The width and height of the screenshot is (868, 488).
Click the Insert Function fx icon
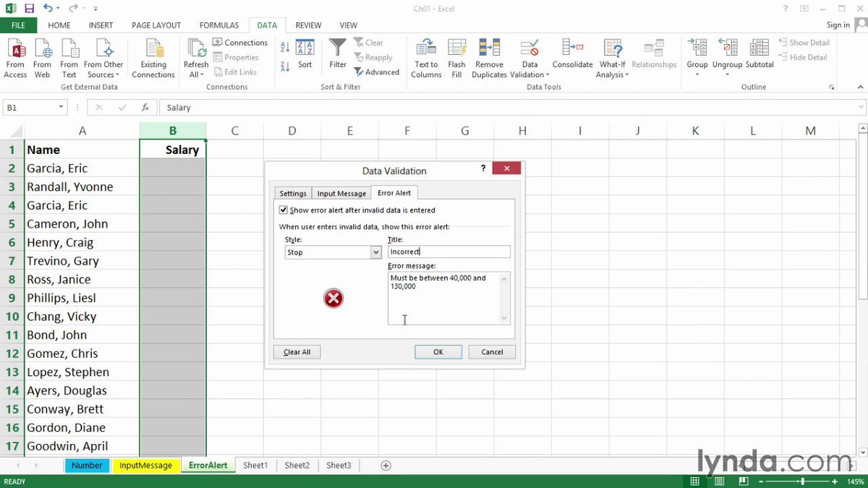click(x=145, y=107)
